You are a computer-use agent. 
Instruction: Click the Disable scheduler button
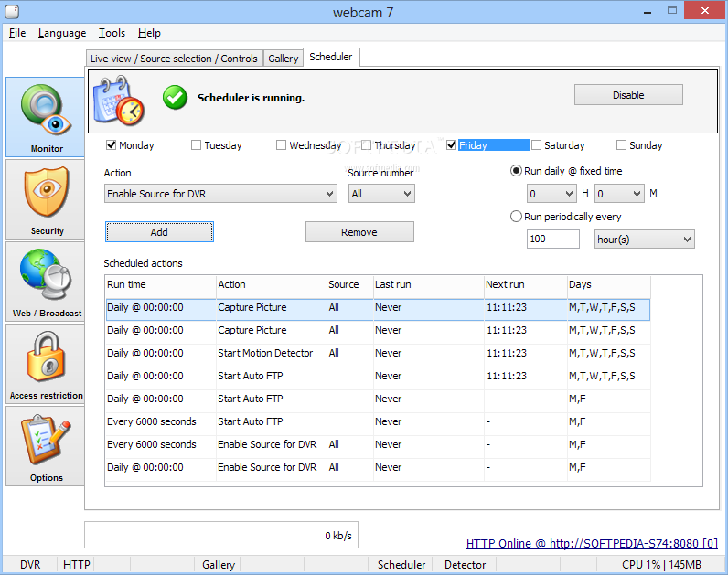[x=628, y=95]
